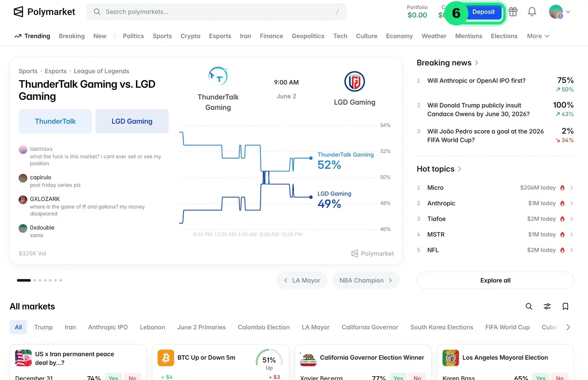
Task: Click the Explore all button
Action: point(495,280)
